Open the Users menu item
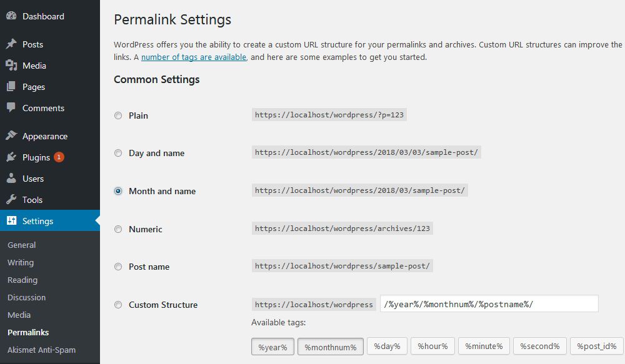 pos(32,179)
